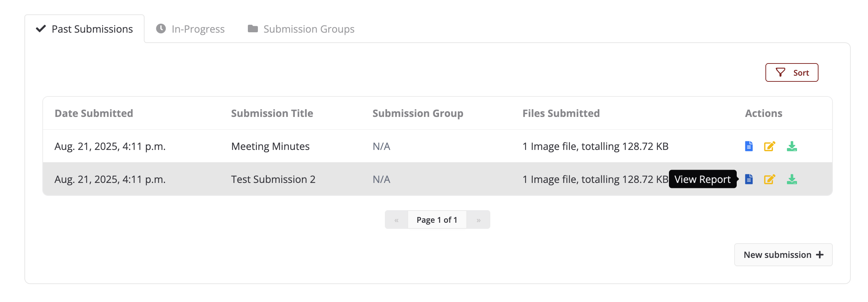The height and width of the screenshot is (302, 868).
Task: Click the Sort button
Action: coord(792,72)
